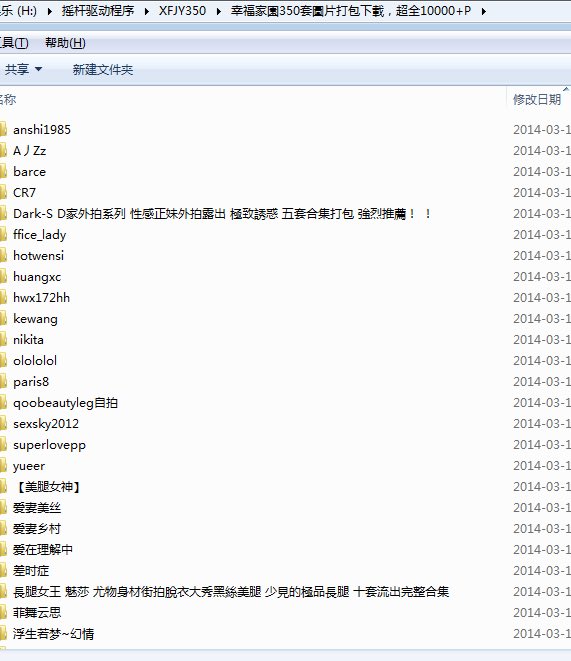
Task: Open the 帮助(H) menu
Action: click(x=65, y=43)
